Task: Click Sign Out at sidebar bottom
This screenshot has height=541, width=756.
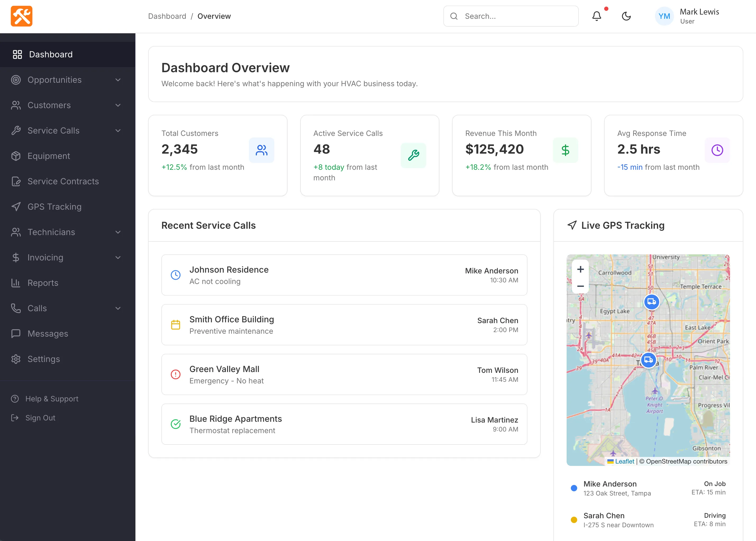Action: click(40, 418)
